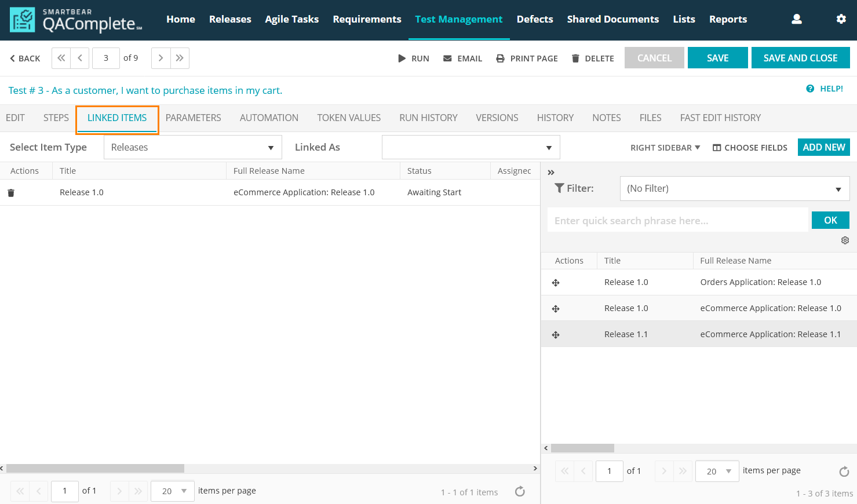Expand the Right Sidebar menu
The height and width of the screenshot is (504, 857).
665,148
